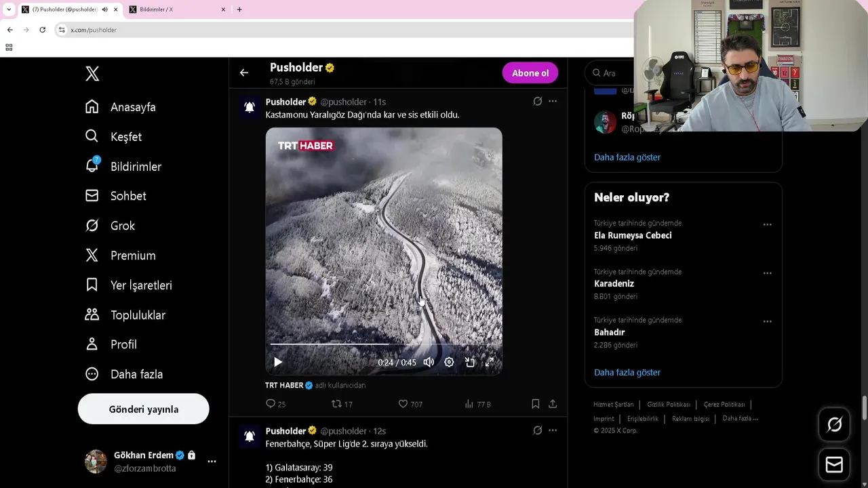
Task: Reply to Kastamonu post, 25 comments
Action: click(x=275, y=404)
